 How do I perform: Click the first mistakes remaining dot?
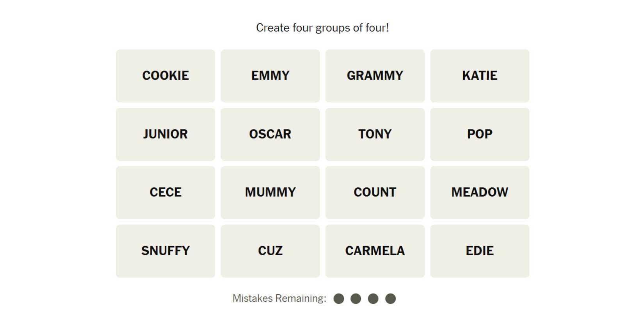click(x=339, y=299)
